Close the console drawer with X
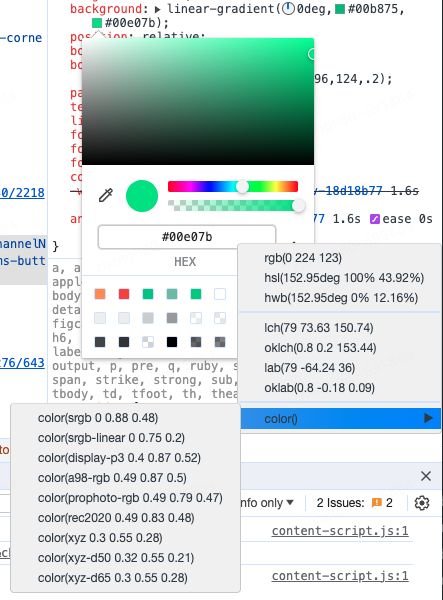 tap(426, 476)
